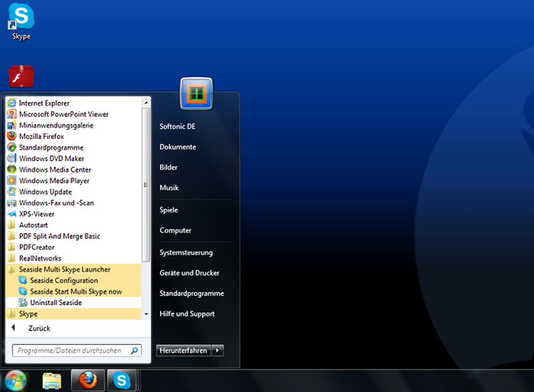Open Internet Explorer from program list

(44, 103)
